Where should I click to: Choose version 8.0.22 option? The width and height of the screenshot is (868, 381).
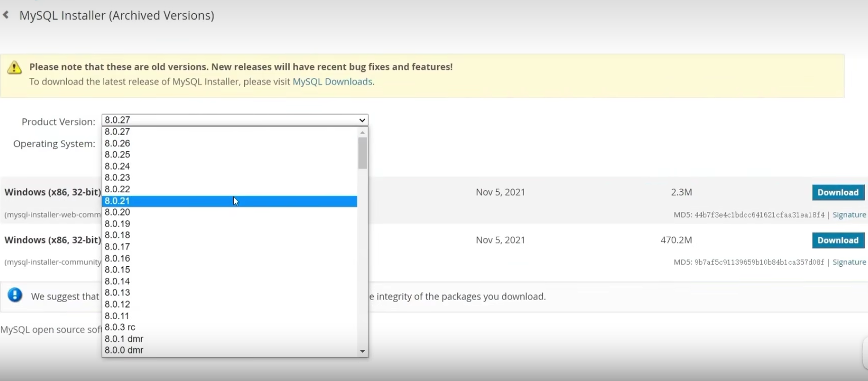point(230,189)
